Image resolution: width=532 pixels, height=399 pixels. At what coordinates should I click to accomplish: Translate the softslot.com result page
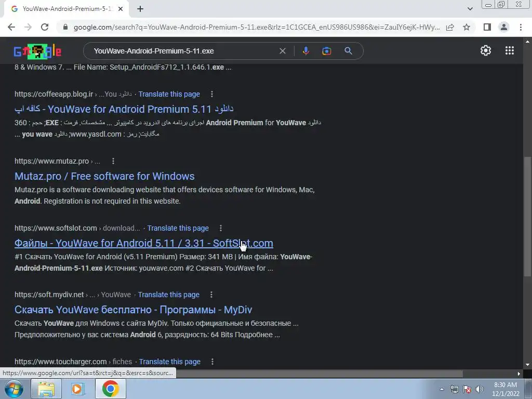click(178, 228)
